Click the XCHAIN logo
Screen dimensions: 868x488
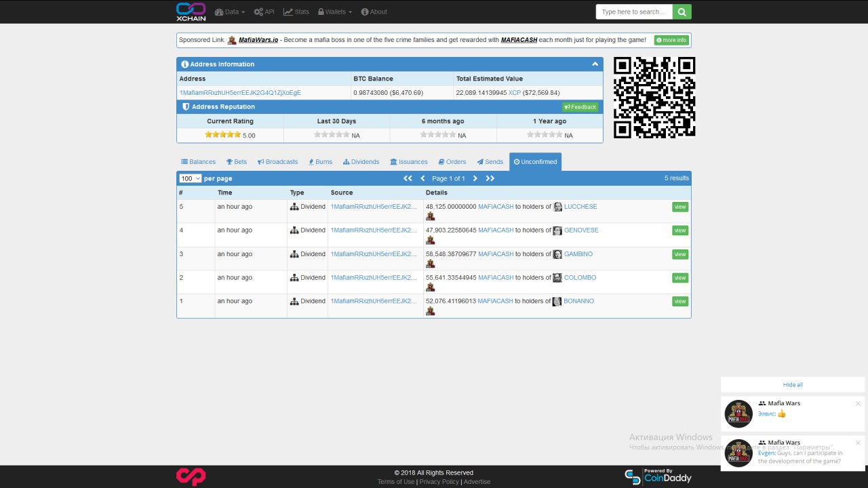tap(191, 12)
